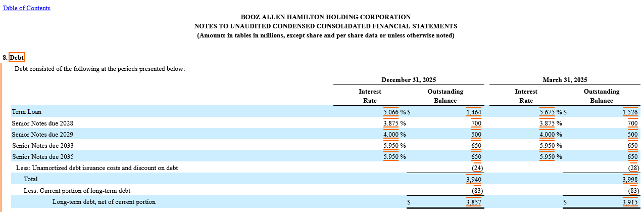Click 'Outstanding Balance' header under December 31, 2025
This screenshot has width=644, height=212.
445,96
